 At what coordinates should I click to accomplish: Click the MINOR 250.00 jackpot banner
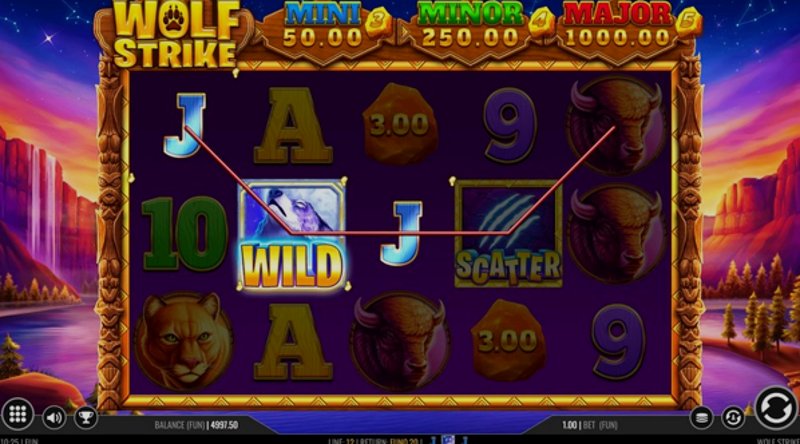click(470, 32)
